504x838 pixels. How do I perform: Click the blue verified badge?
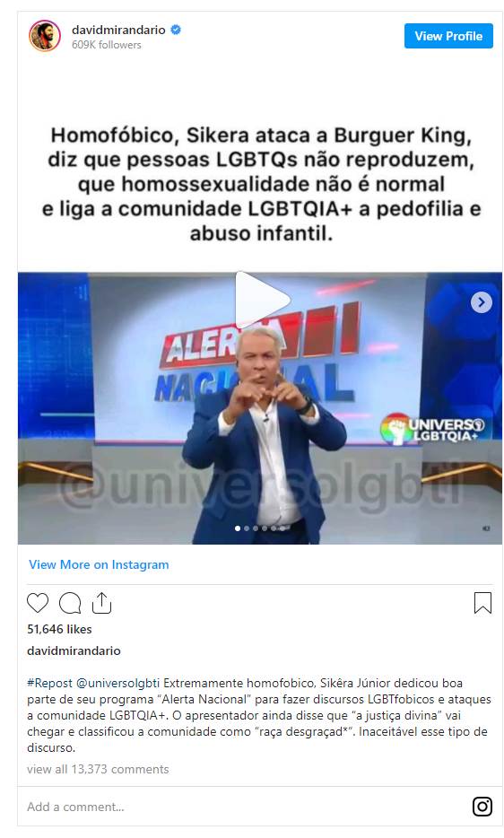click(176, 30)
